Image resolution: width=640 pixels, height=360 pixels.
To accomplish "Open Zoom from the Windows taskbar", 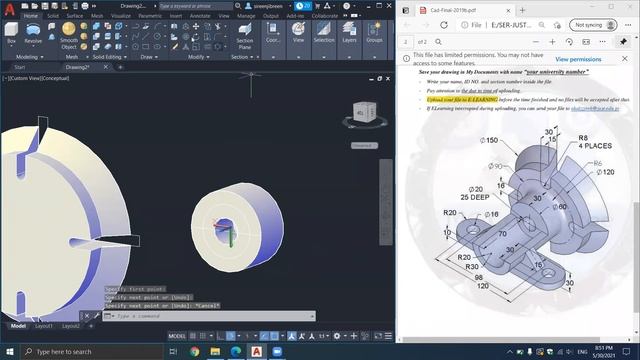I will coord(277,351).
